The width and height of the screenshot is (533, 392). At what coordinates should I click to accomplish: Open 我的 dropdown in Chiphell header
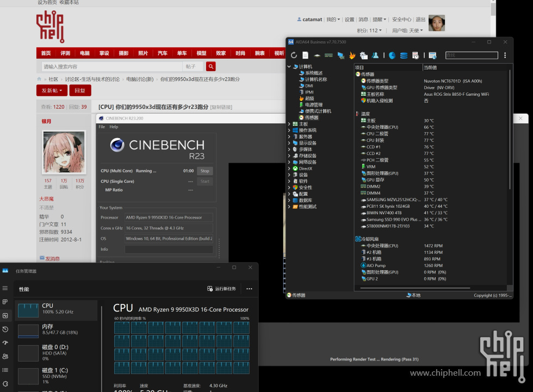point(333,20)
